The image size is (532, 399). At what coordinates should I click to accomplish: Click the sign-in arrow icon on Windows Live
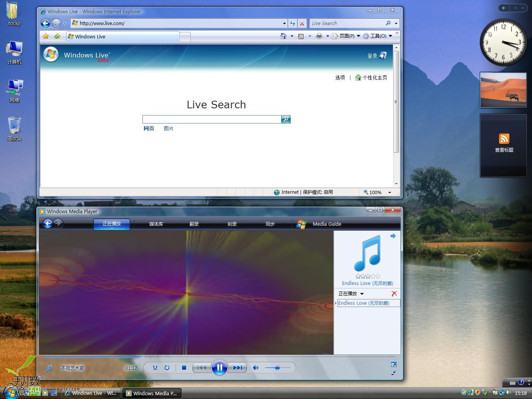point(383,55)
